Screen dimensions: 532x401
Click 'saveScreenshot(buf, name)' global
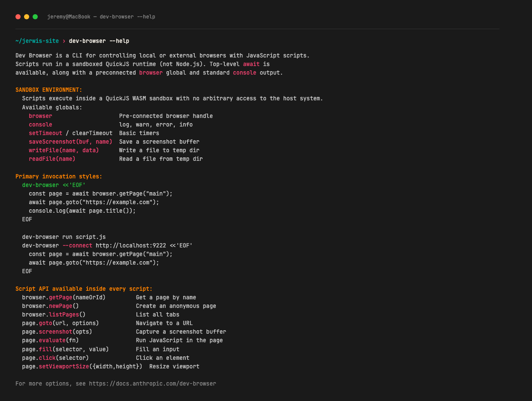(70, 142)
